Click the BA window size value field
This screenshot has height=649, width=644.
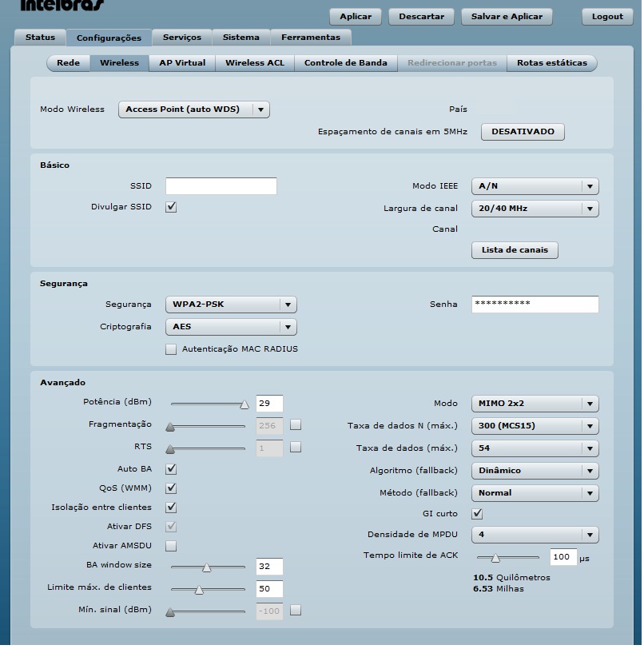click(x=269, y=567)
